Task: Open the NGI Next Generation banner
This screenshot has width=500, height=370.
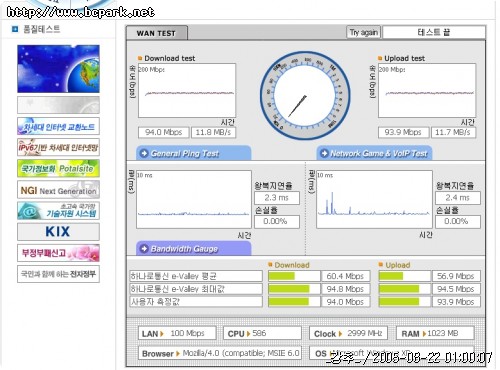Action: [x=58, y=190]
